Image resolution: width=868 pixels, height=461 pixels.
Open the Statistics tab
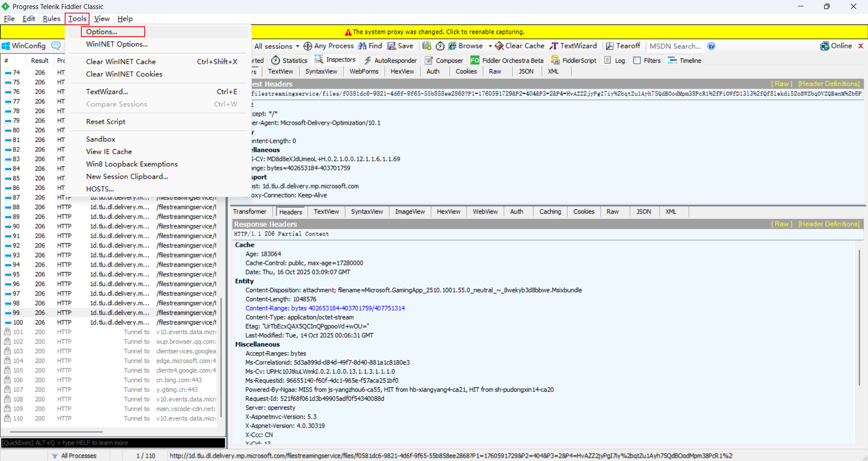point(289,61)
